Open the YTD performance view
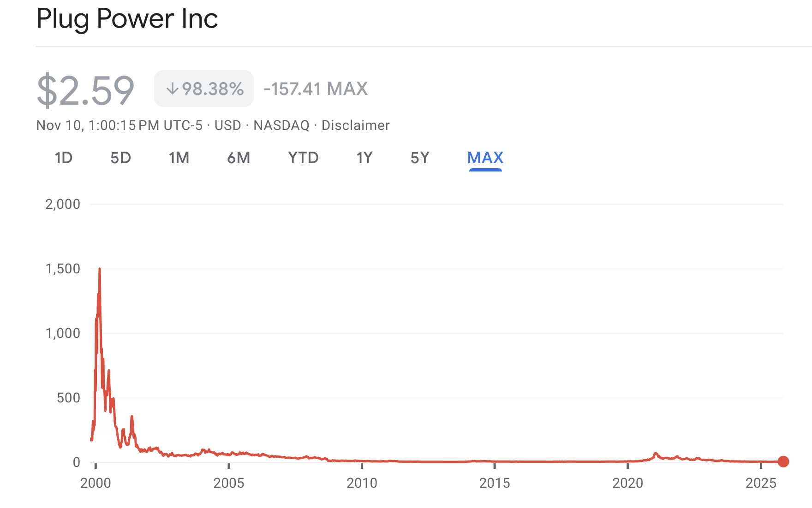The image size is (812, 508). pyautogui.click(x=303, y=158)
